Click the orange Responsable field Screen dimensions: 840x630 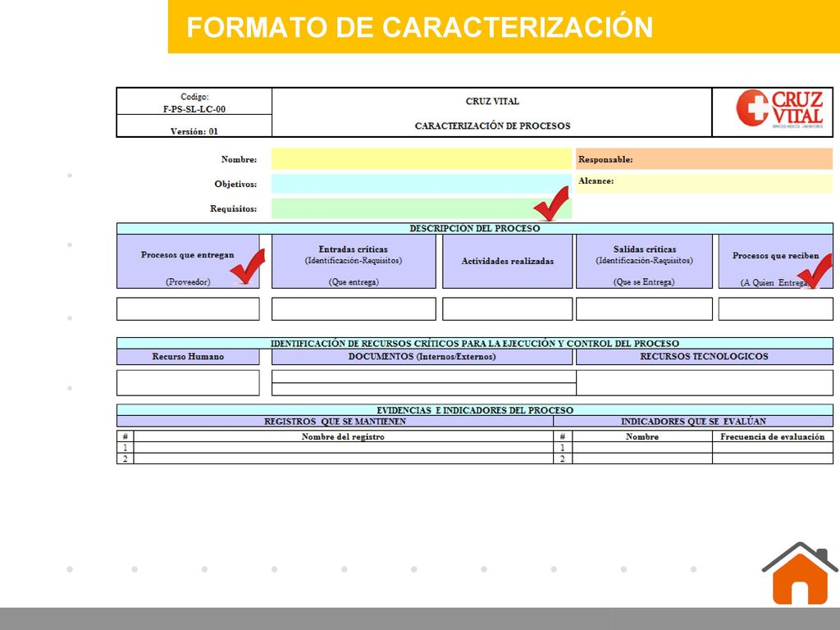click(704, 159)
